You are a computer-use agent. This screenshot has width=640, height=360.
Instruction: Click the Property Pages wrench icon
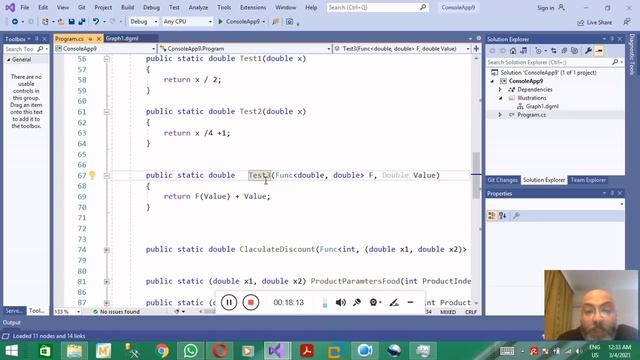point(516,216)
